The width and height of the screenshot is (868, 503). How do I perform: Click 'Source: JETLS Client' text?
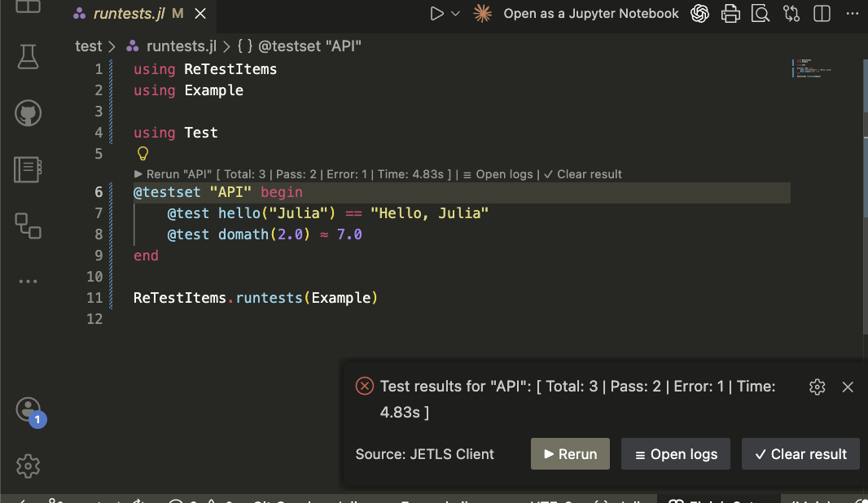pos(424,453)
